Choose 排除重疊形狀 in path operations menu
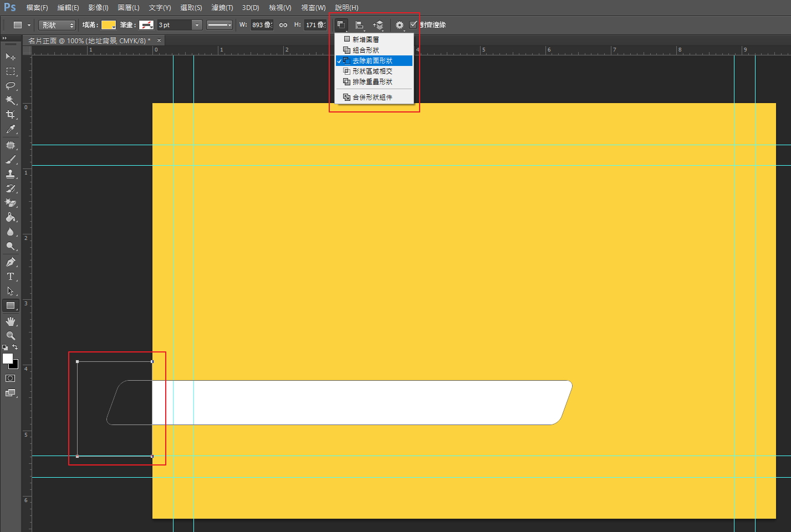 pos(374,81)
